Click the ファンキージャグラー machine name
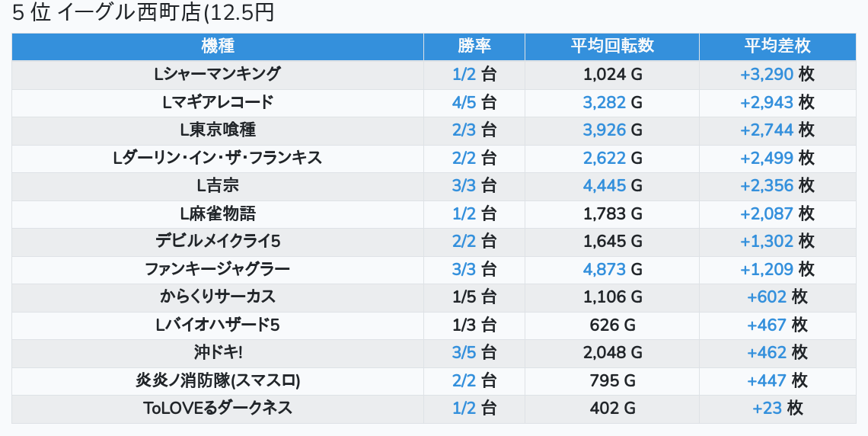 [x=218, y=269]
